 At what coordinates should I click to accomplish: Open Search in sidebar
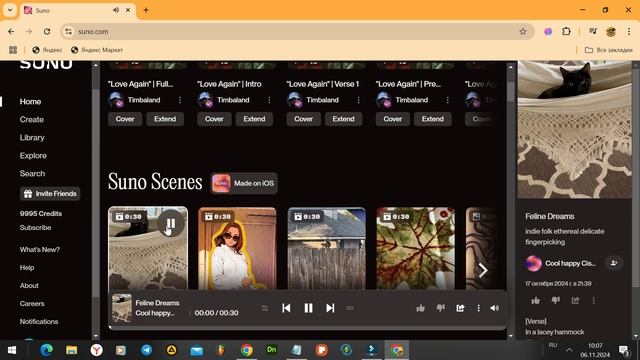pos(32,173)
